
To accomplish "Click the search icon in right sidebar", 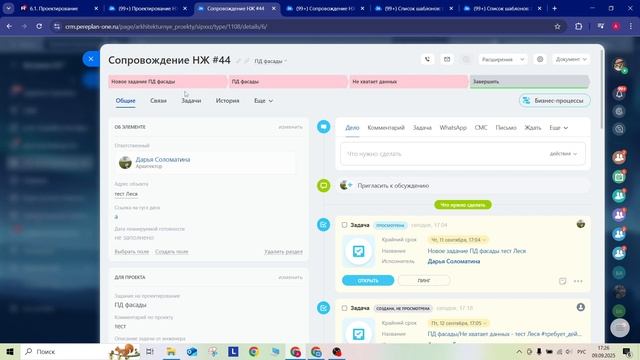I will pyautogui.click(x=619, y=129).
